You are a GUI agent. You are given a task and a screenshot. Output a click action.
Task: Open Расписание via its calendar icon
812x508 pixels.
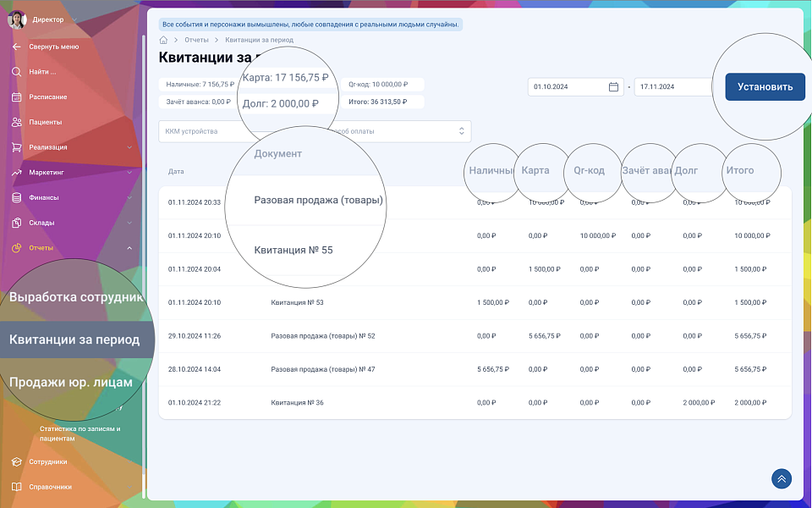point(16,97)
